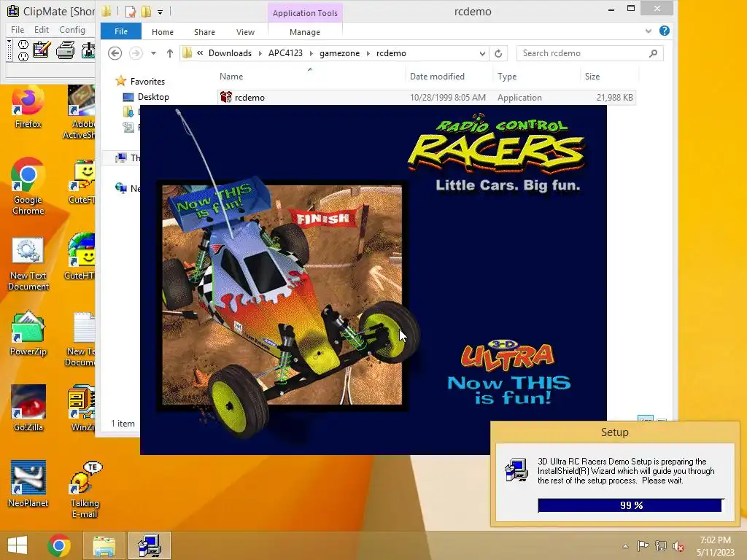Image resolution: width=747 pixels, height=560 pixels.
Task: Click Downloads in the address breadcrumb
Action: [x=230, y=53]
